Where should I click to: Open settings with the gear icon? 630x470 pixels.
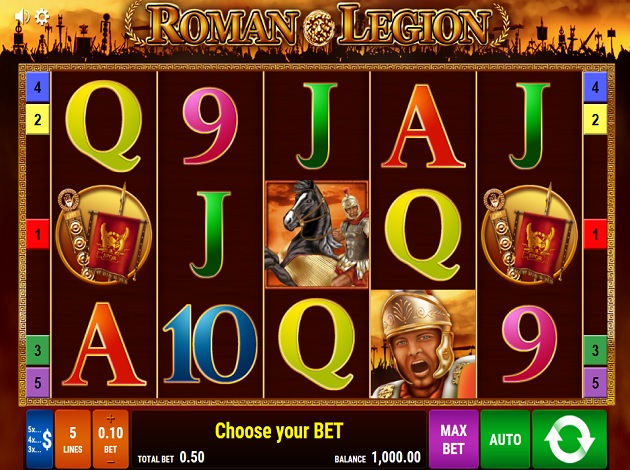point(42,17)
